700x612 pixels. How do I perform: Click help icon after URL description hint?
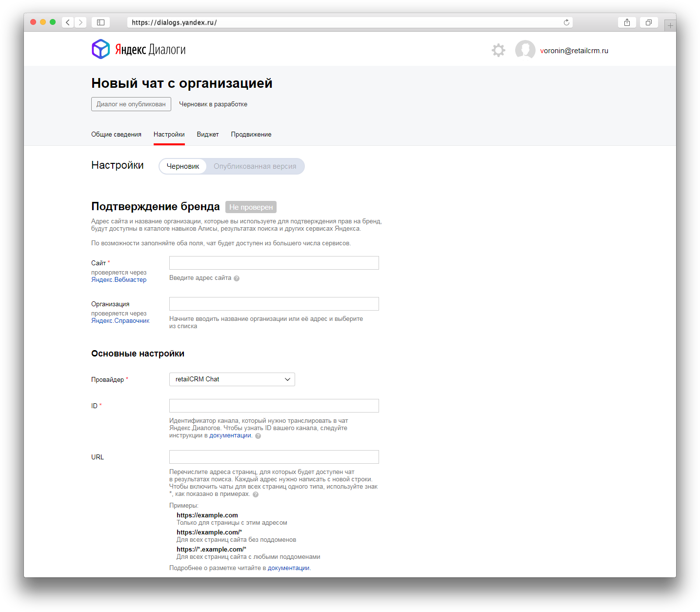coord(256,494)
